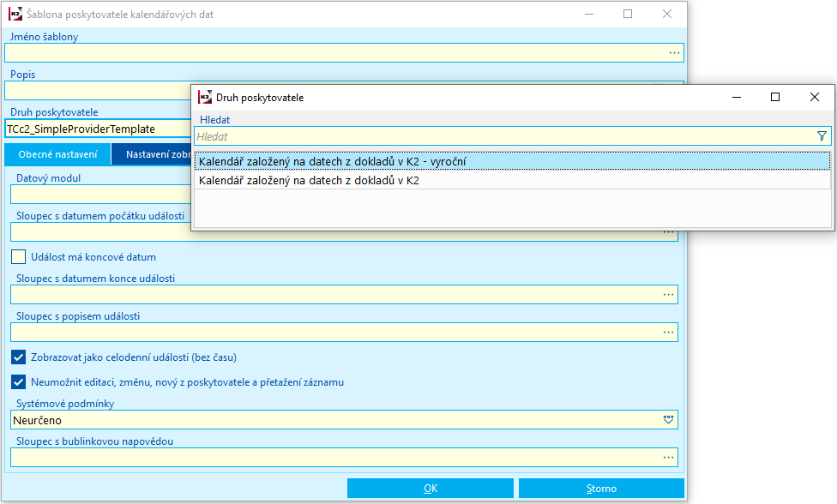Click the filter funnel icon in Hledat field
This screenshot has height=504, width=837.
(x=822, y=136)
